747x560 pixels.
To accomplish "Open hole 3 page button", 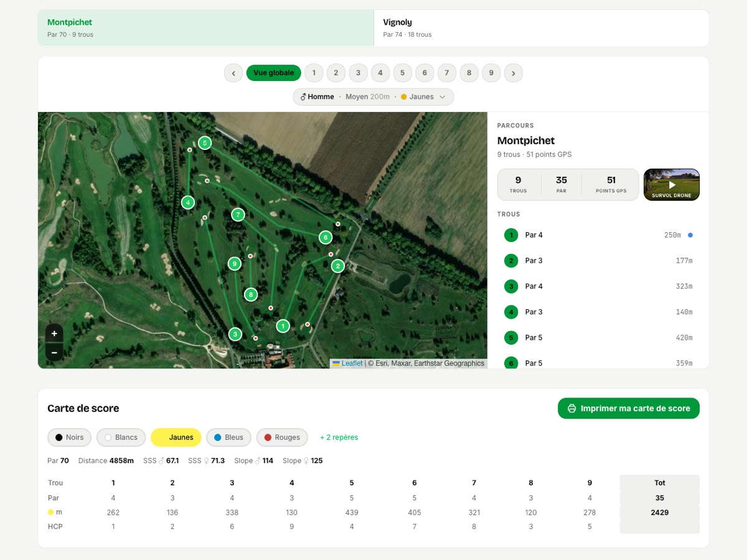I will (x=358, y=73).
